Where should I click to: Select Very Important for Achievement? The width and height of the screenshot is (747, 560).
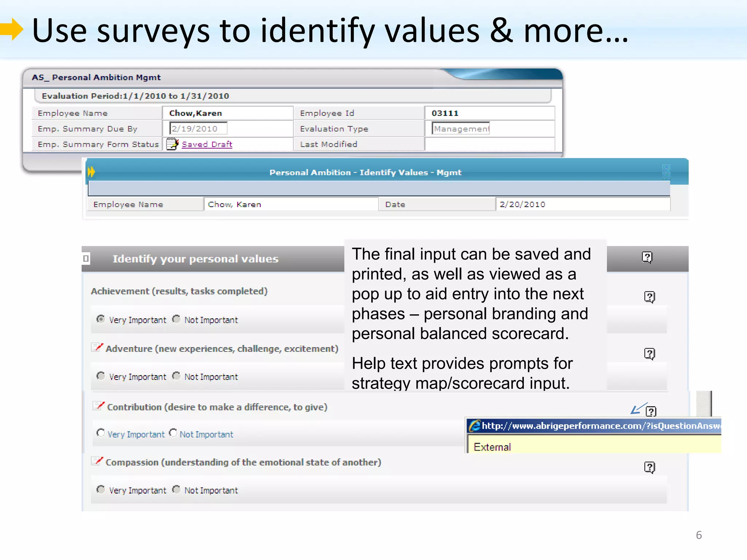pyautogui.click(x=101, y=319)
